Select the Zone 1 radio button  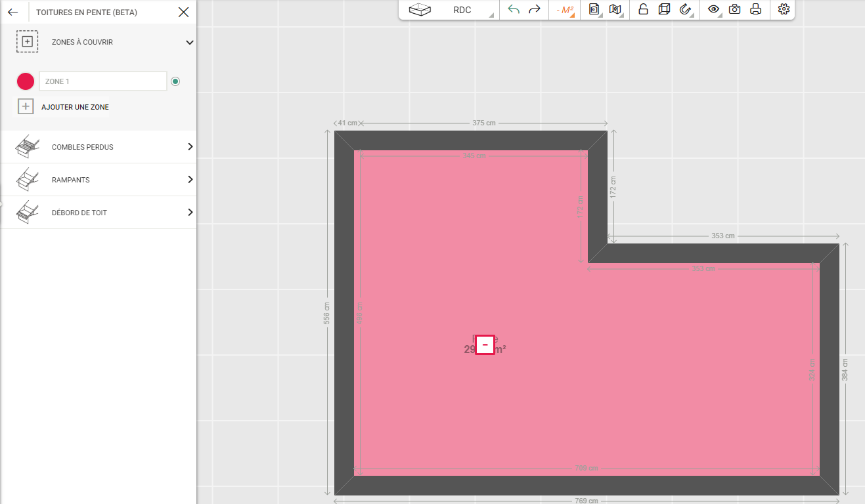pyautogui.click(x=175, y=81)
